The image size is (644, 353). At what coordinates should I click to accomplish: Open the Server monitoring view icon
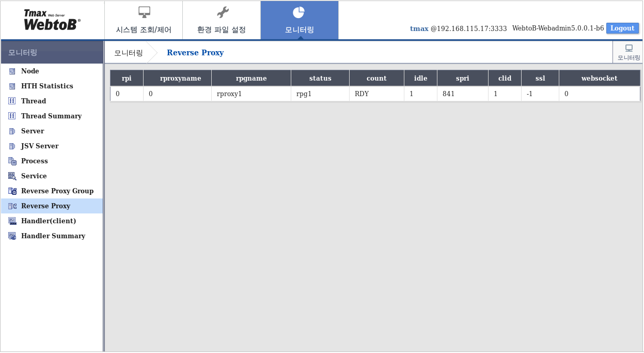pyautogui.click(x=12, y=131)
